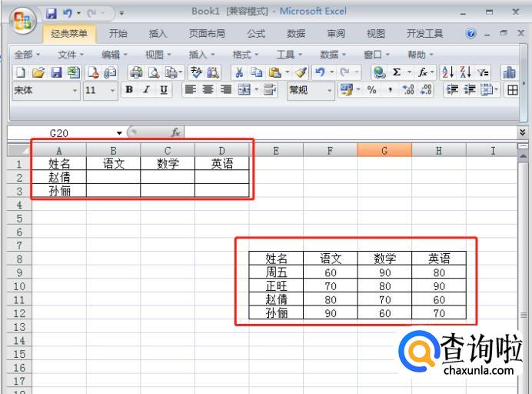Viewport: 532px width, 394px height.
Task: Open the font name dropdown 宋体
Action: [x=75, y=91]
